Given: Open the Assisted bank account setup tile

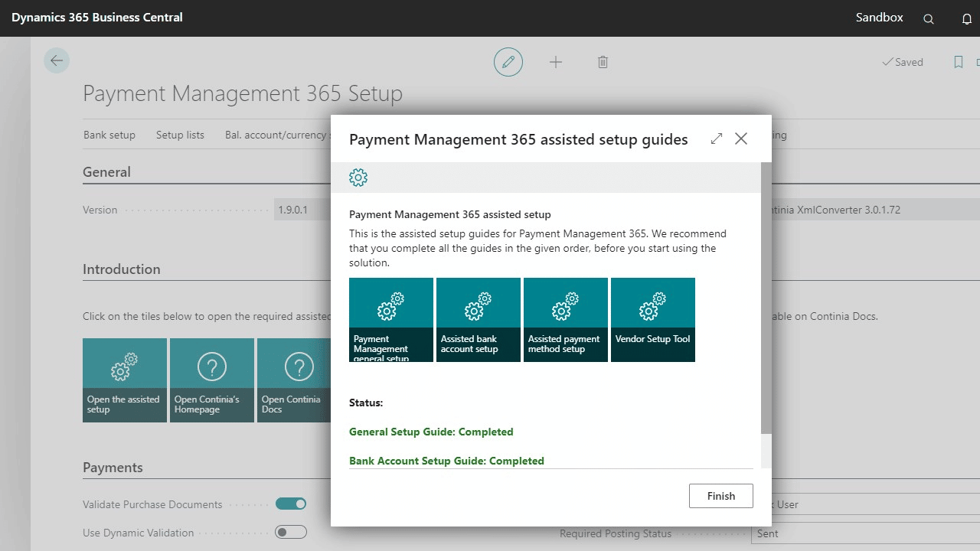Looking at the screenshot, I should [478, 318].
